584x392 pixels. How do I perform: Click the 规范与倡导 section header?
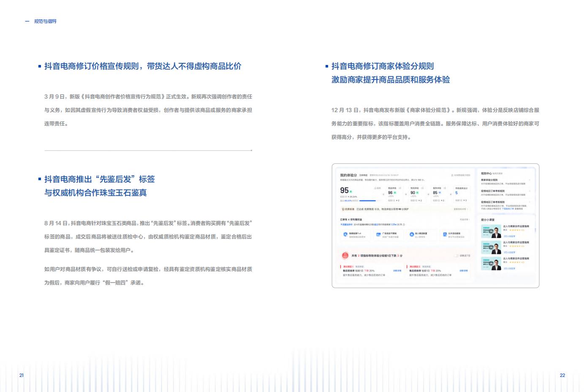(x=45, y=21)
